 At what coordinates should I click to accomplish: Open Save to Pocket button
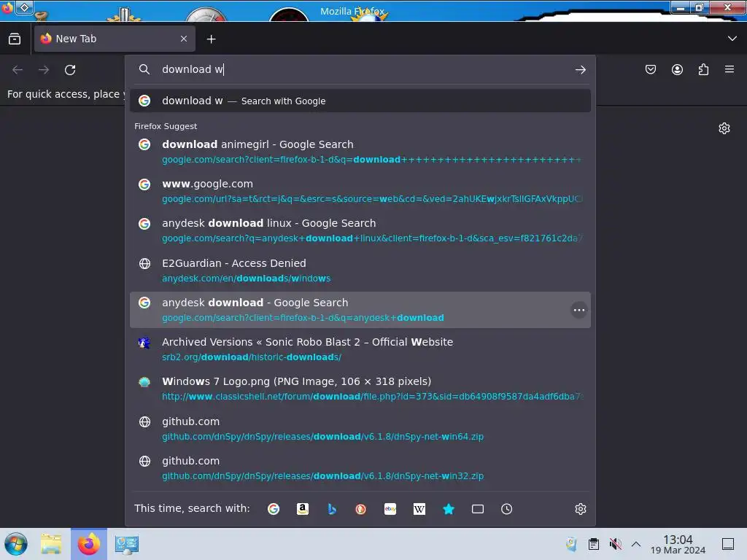click(x=650, y=69)
